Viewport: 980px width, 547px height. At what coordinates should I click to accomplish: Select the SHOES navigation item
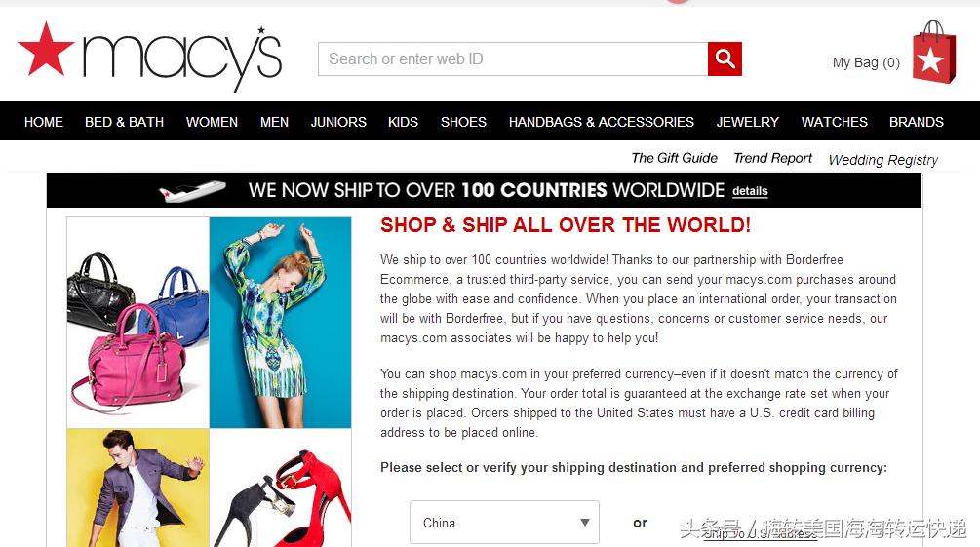(463, 122)
